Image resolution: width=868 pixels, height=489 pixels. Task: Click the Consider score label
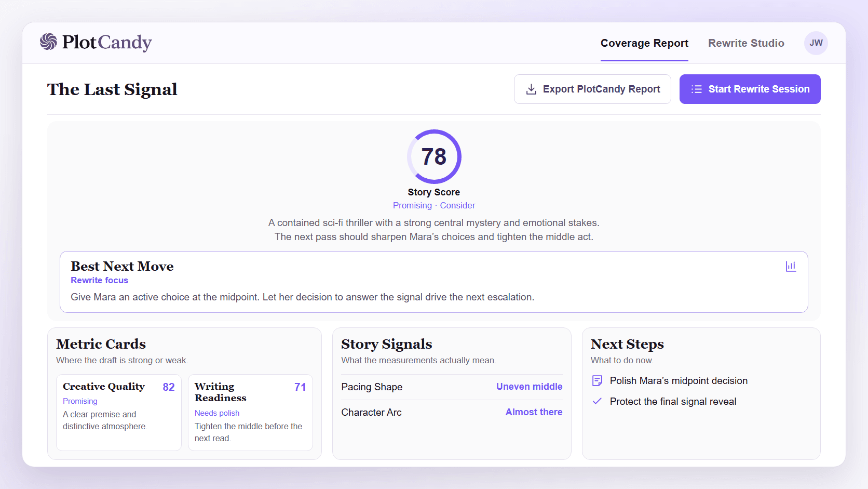click(x=457, y=205)
